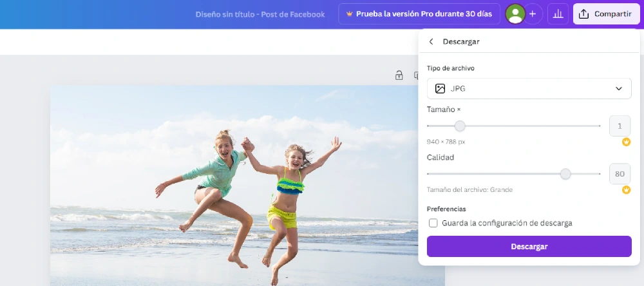The image size is (644, 286).
Task: Click the quality value field showing 80
Action: [620, 174]
